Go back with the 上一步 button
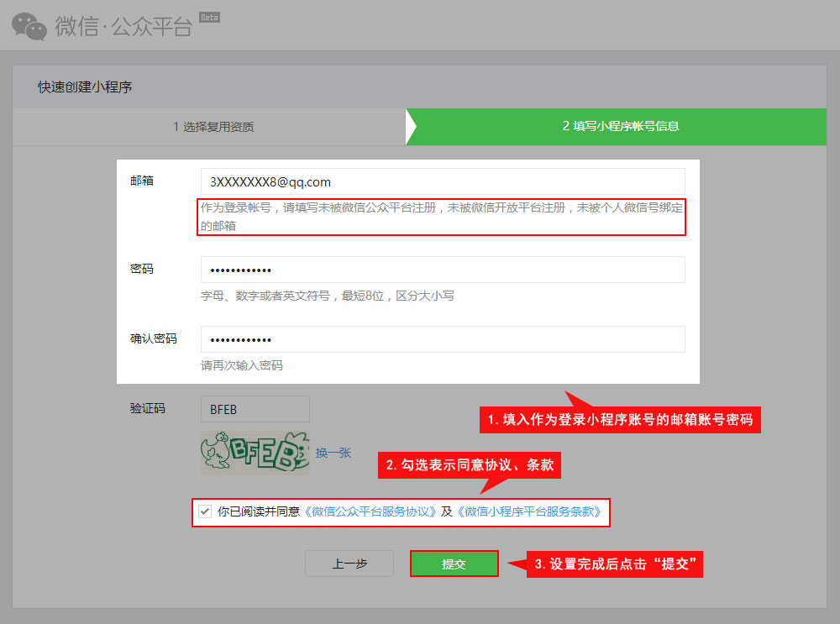This screenshot has height=624, width=840. [349, 564]
